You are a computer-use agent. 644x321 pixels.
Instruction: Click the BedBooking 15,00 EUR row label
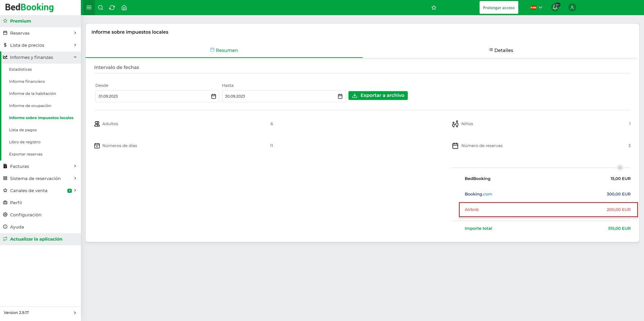[x=478, y=179]
